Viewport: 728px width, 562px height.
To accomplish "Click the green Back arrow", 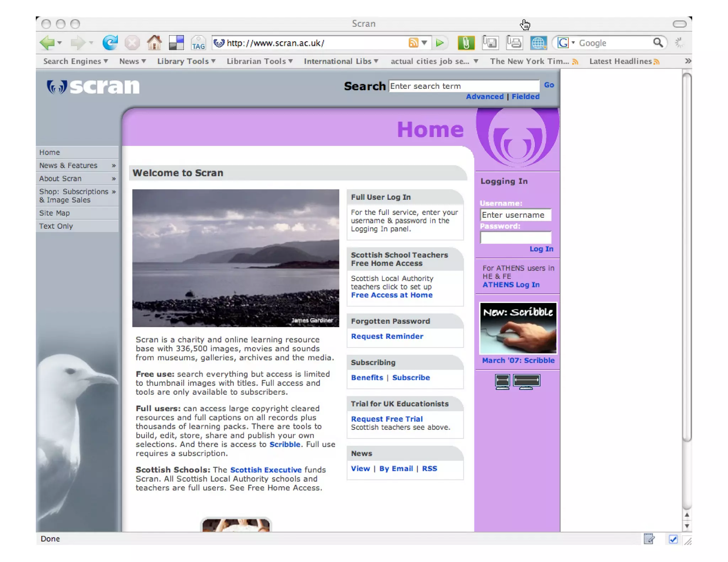I will tap(47, 43).
